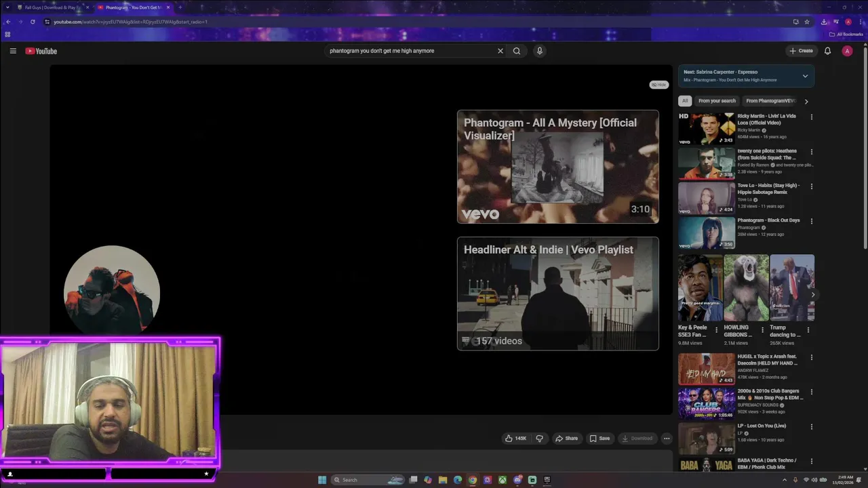The height and width of the screenshot is (488, 868).
Task: Open options for the Howling Gibbons short
Action: coord(762,330)
